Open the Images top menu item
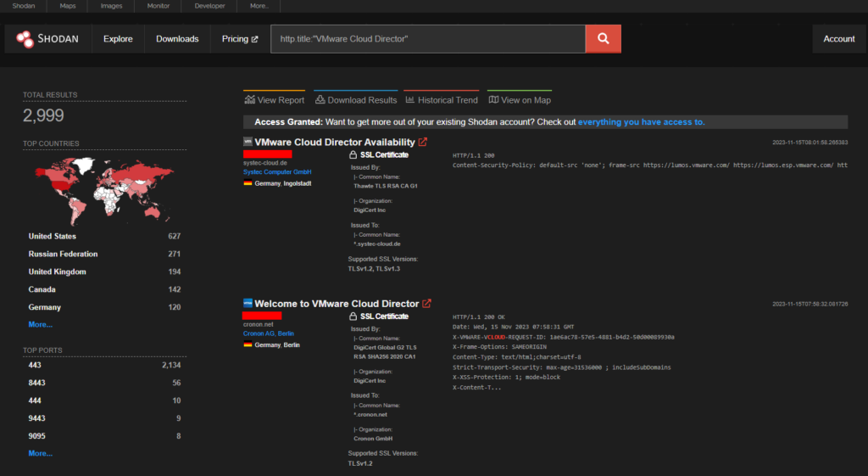868x476 pixels. 111,6
